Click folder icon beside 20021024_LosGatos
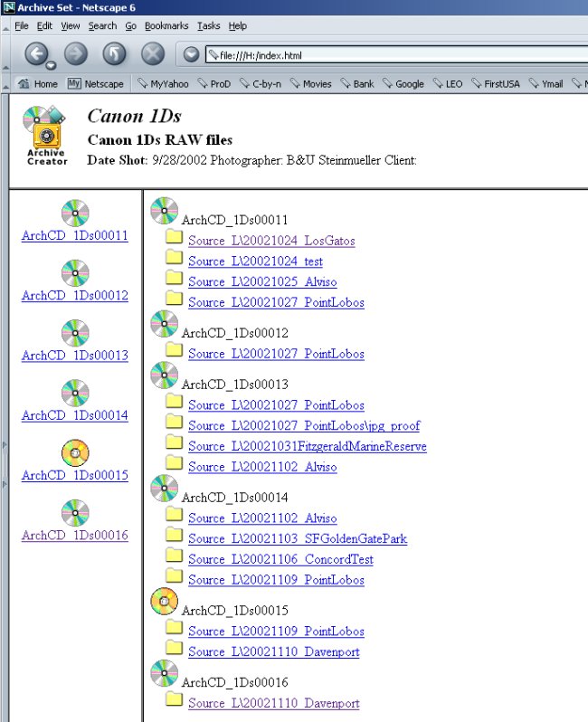Viewport: 588px width, 722px height. point(174,236)
